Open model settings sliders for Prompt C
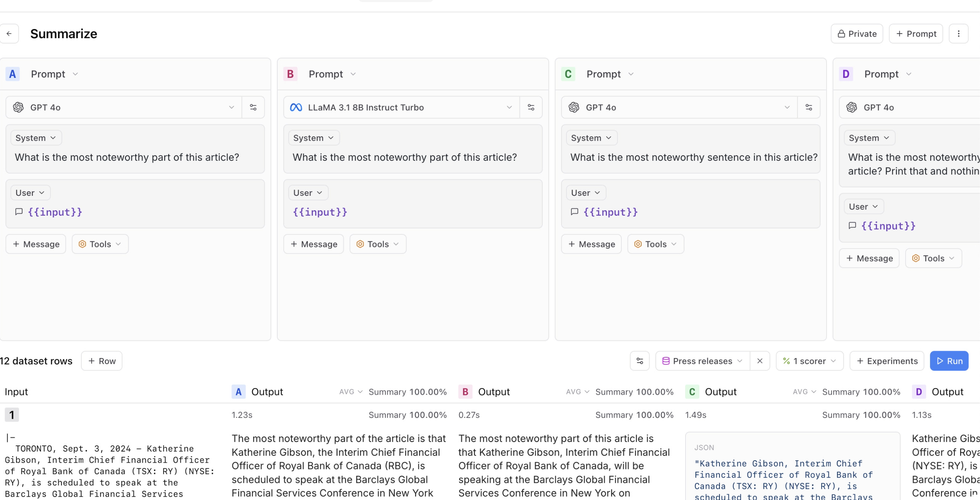 coord(809,107)
